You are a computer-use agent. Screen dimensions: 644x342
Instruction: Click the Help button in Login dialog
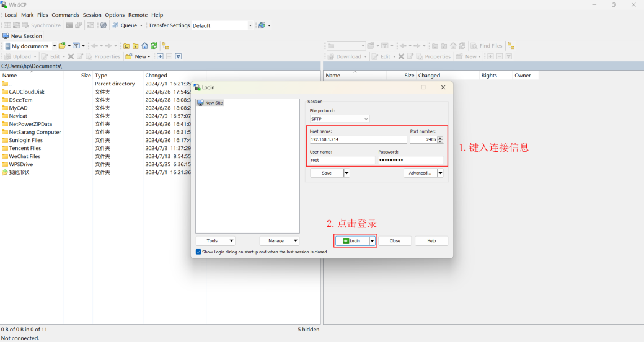point(431,240)
